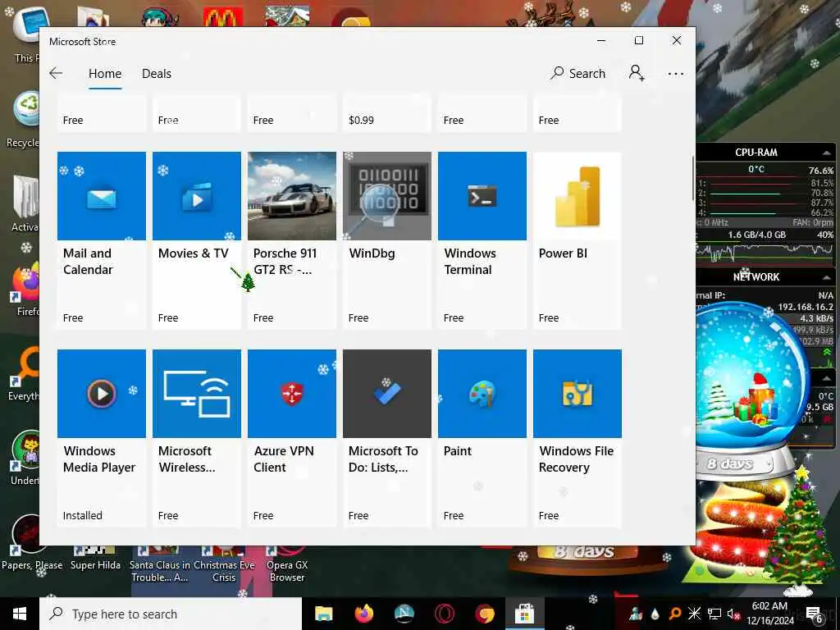Open File Explorer from the taskbar
This screenshot has width=840, height=630.
pos(323,614)
